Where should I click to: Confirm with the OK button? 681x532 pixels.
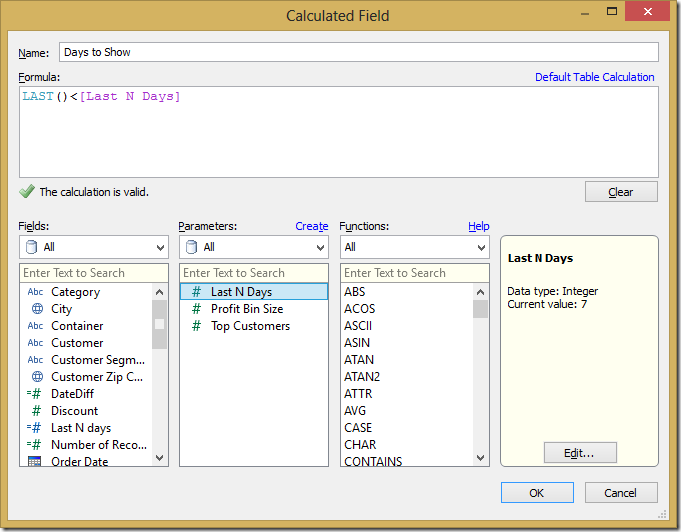[537, 493]
